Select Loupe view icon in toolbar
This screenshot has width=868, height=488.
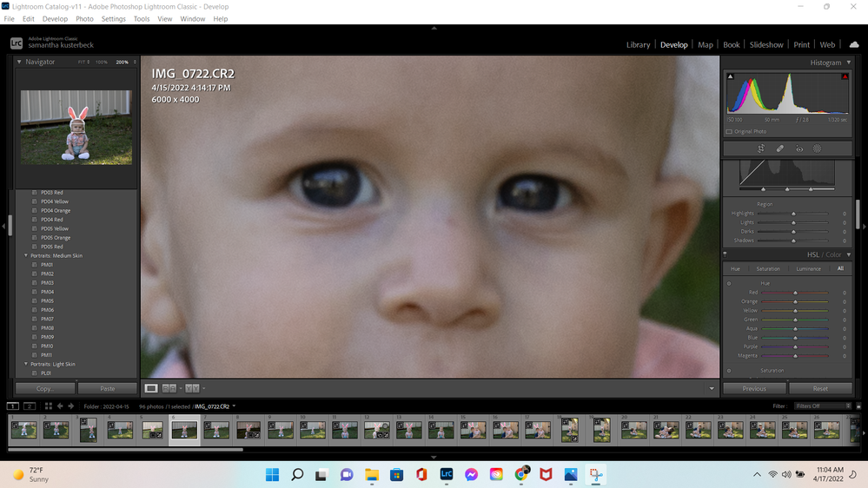151,388
